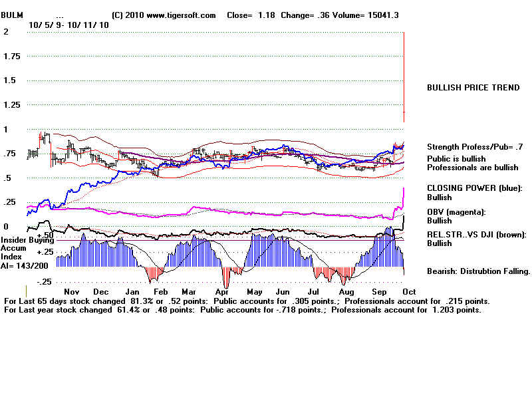Click the Aug month label

point(346,292)
